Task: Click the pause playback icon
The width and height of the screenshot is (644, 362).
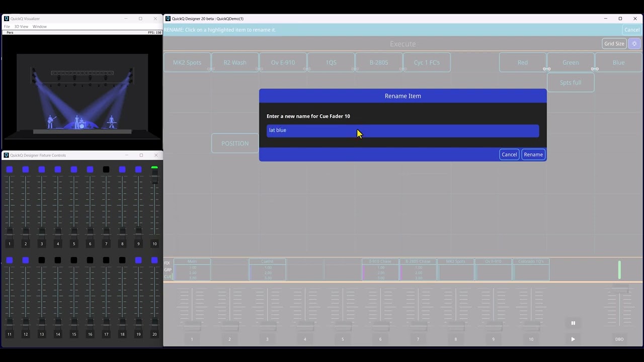Action: pyautogui.click(x=573, y=323)
